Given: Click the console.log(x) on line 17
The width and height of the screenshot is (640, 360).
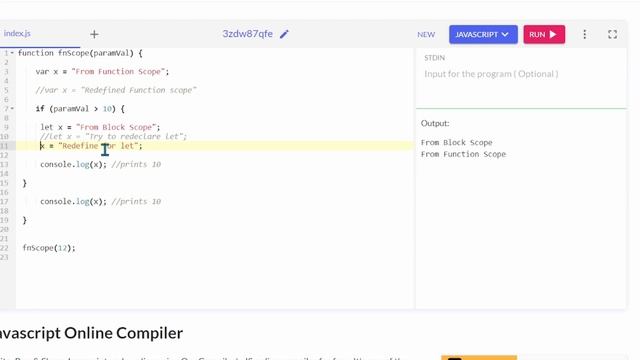Looking at the screenshot, I should [x=73, y=202].
